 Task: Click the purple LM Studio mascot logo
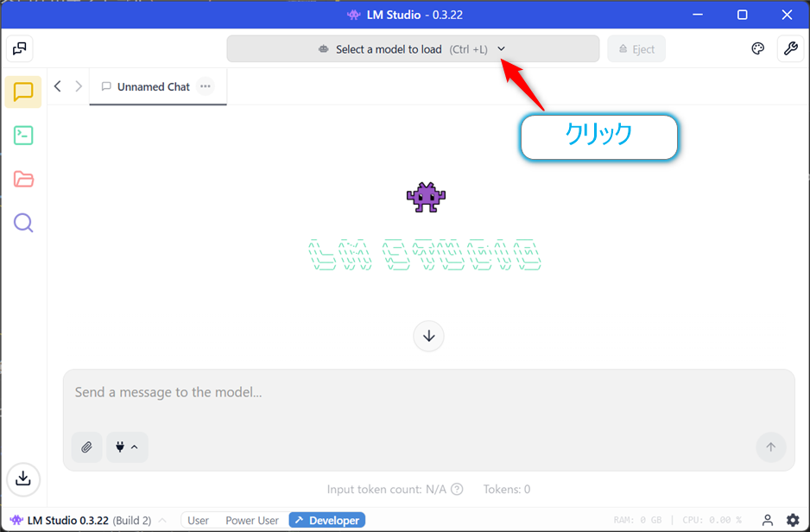pyautogui.click(x=426, y=197)
